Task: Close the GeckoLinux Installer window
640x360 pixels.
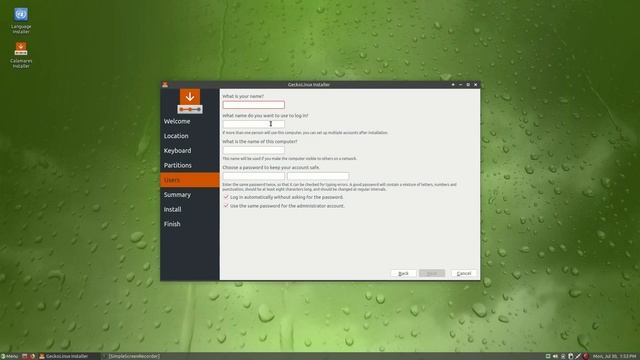Action: (x=476, y=84)
